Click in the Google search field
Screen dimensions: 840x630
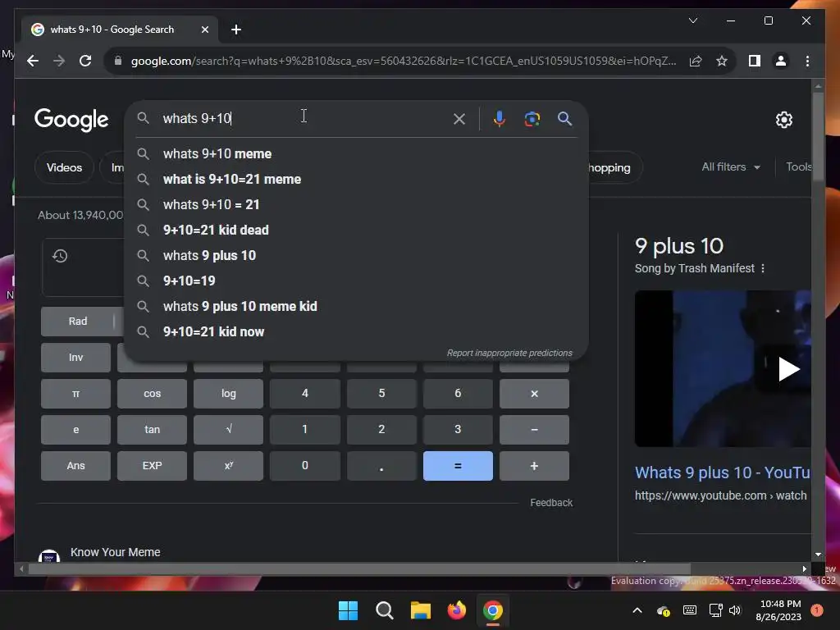click(x=305, y=118)
